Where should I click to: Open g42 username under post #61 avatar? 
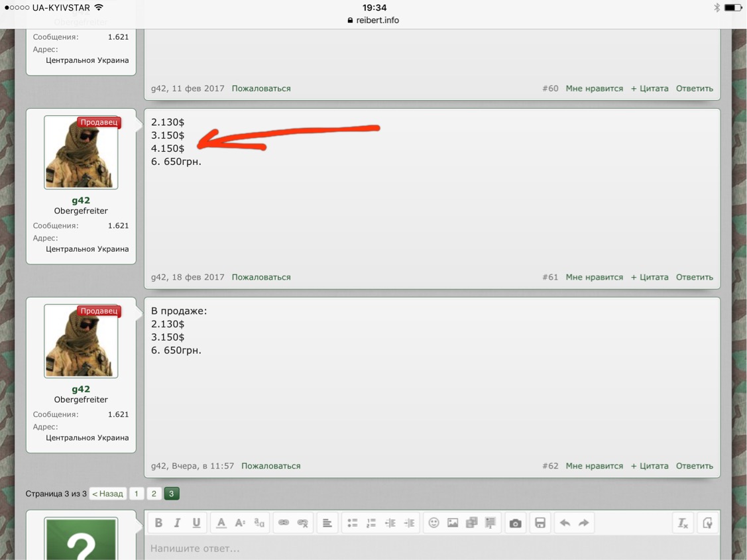[x=81, y=201]
